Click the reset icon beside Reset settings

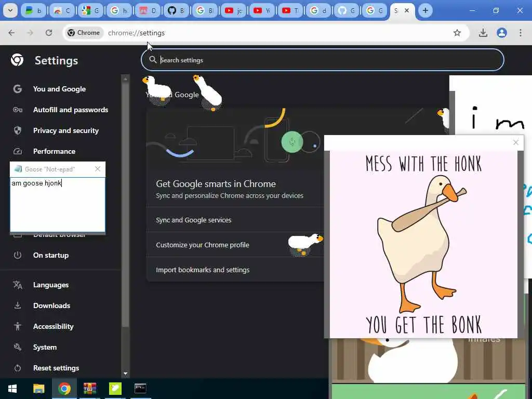tap(17, 368)
